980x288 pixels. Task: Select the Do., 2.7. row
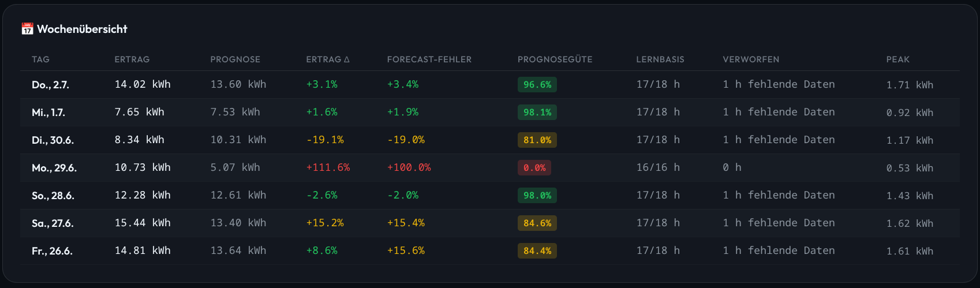490,85
